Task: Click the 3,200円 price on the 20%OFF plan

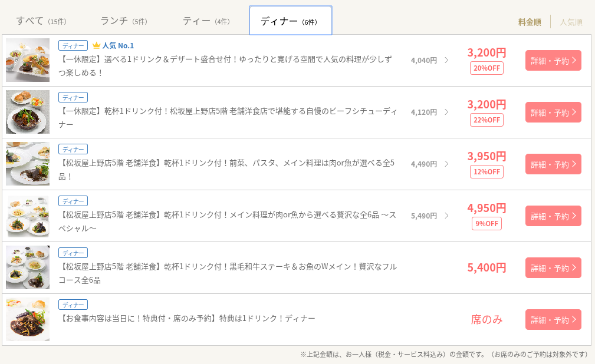Action: [x=487, y=52]
